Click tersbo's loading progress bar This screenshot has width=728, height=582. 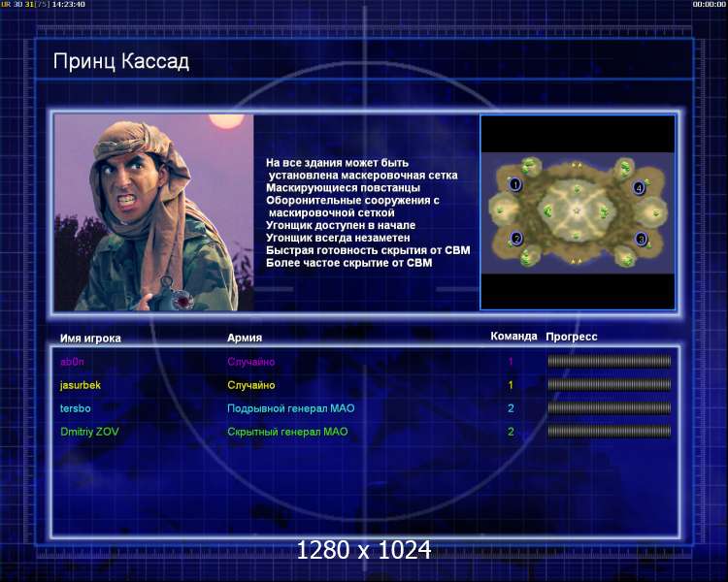click(609, 408)
